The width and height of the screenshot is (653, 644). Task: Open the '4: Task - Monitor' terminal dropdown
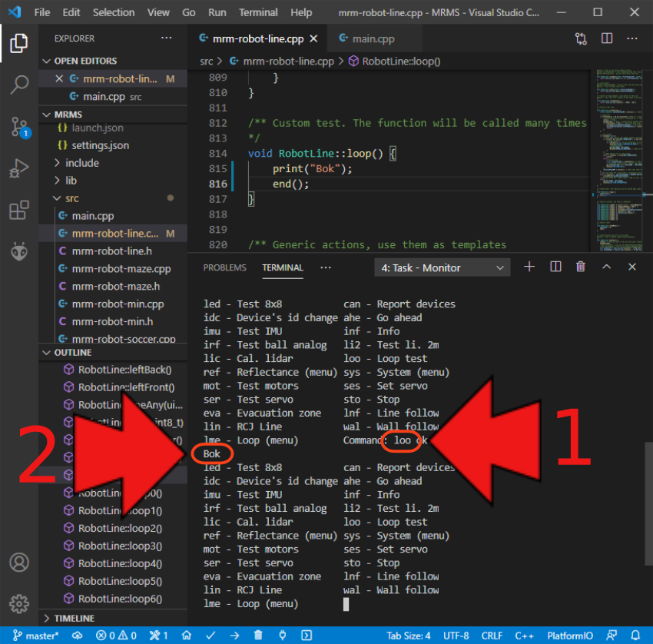[442, 267]
